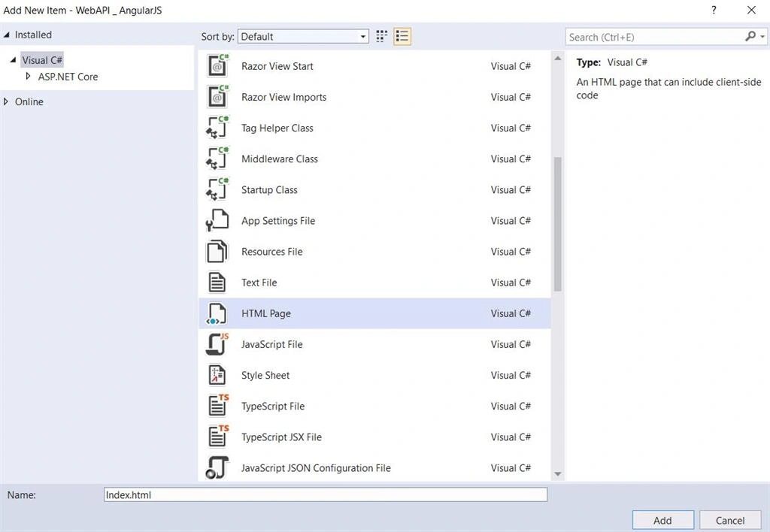This screenshot has height=532, width=770.
Task: Click the App Settings File wrench icon
Action: [217, 220]
